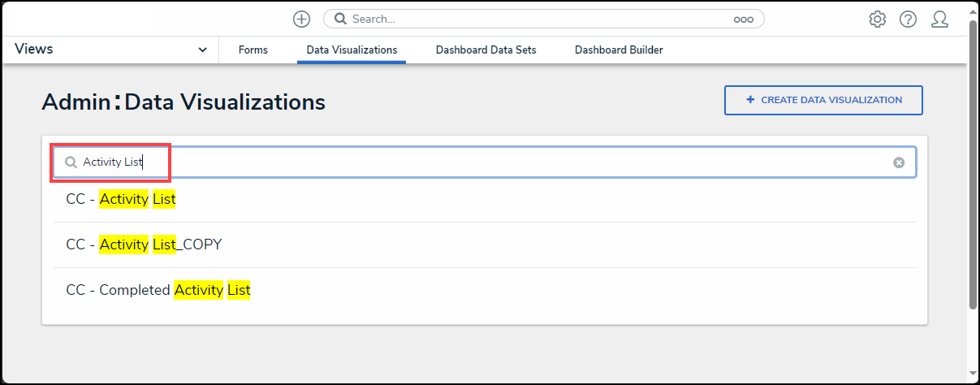Viewport: 980px width, 385px height.
Task: Open the settings gear icon
Action: click(877, 19)
